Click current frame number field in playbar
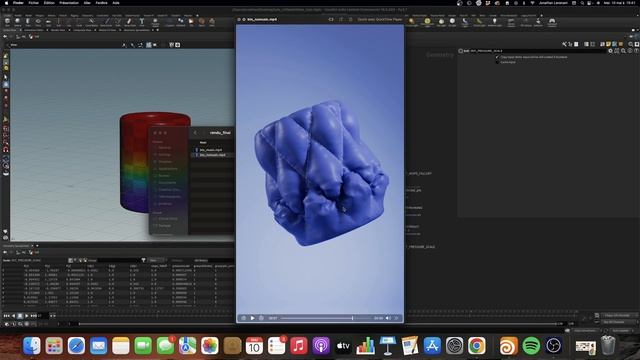The height and width of the screenshot is (360, 640). click(x=42, y=316)
